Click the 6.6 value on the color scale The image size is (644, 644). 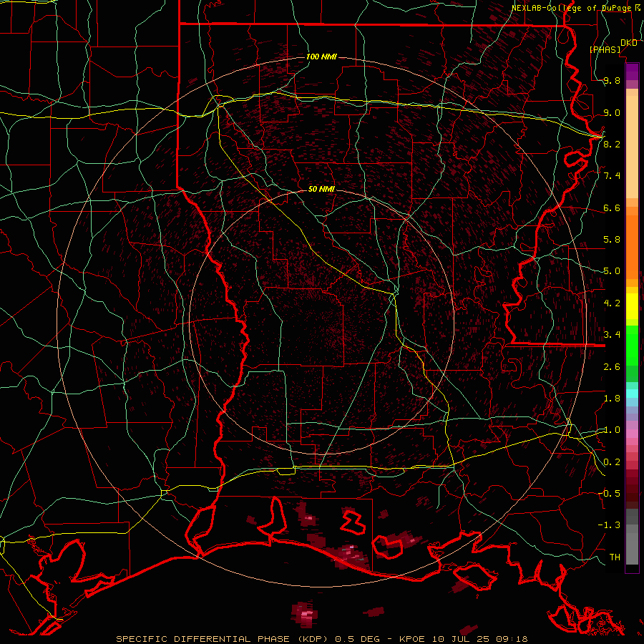click(x=612, y=208)
